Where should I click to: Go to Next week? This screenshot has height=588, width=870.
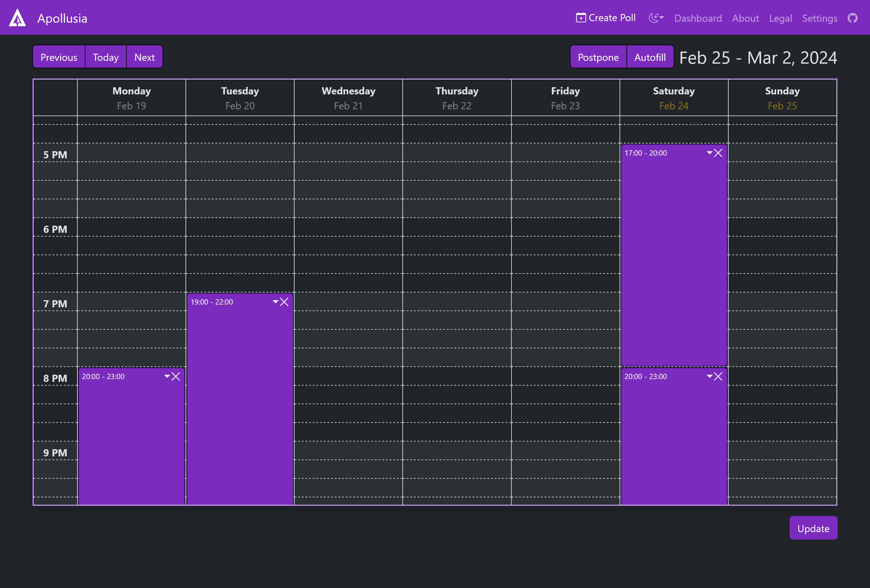[x=144, y=57]
